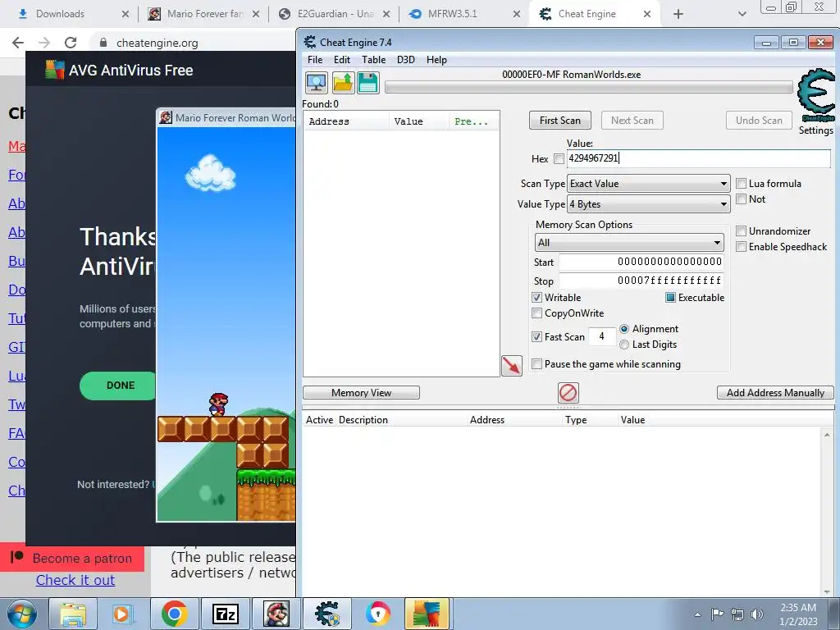This screenshot has height=630, width=840.
Task: Click the browser address bar
Action: (x=193, y=43)
